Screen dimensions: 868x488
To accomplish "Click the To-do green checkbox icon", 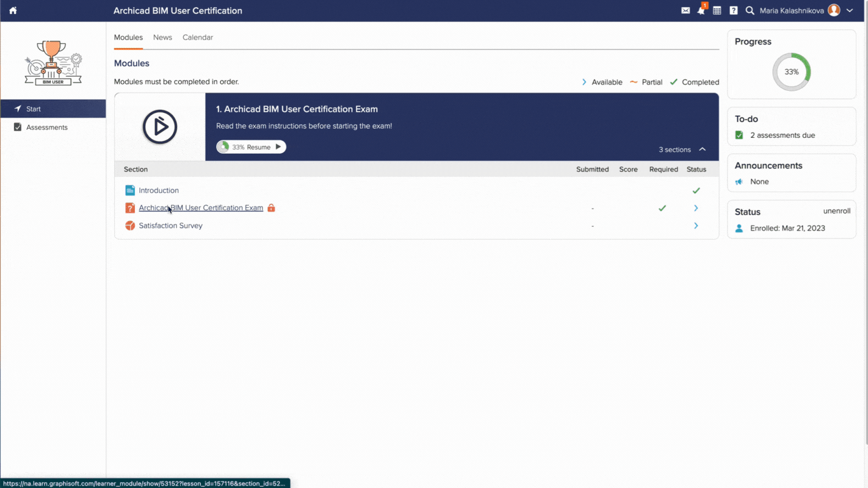I will (739, 135).
